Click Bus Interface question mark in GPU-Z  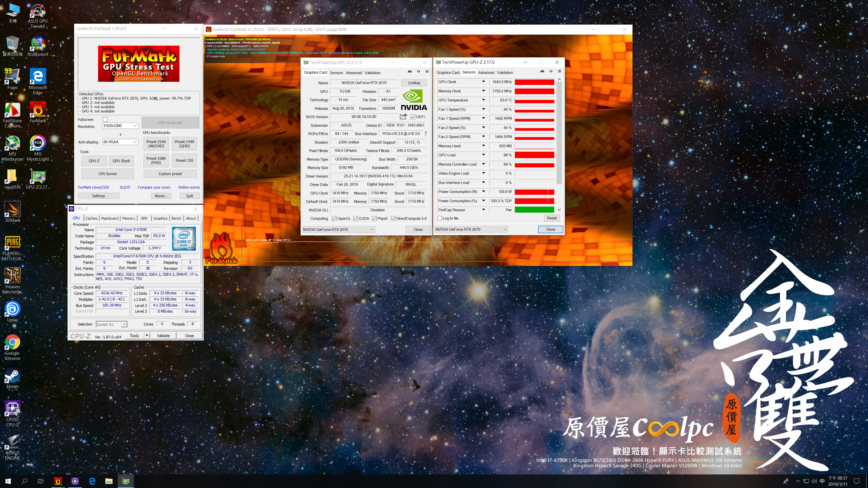point(426,134)
